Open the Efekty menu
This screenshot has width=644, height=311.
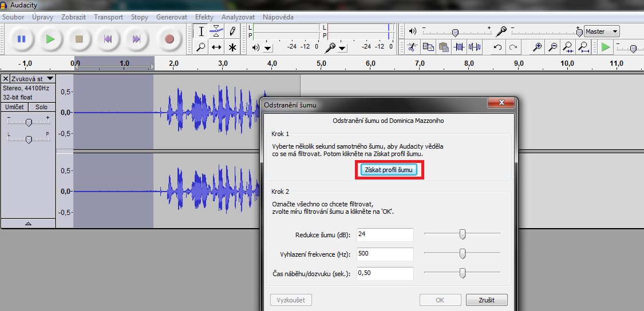204,17
